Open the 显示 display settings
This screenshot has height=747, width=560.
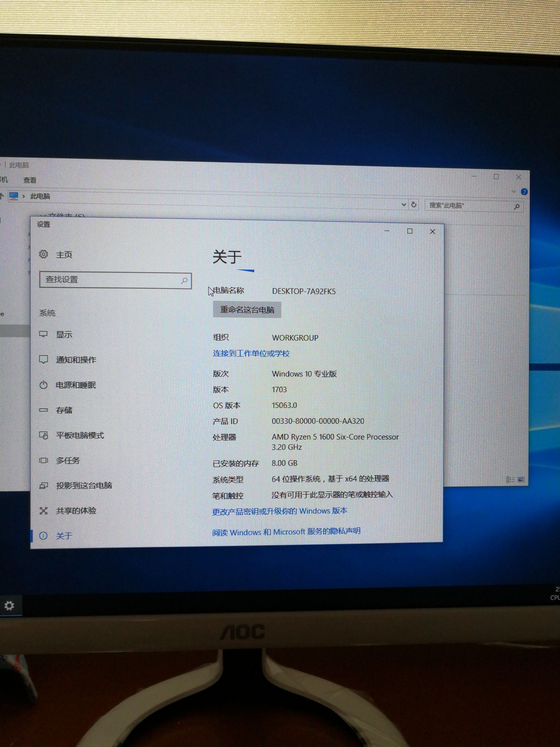point(64,334)
